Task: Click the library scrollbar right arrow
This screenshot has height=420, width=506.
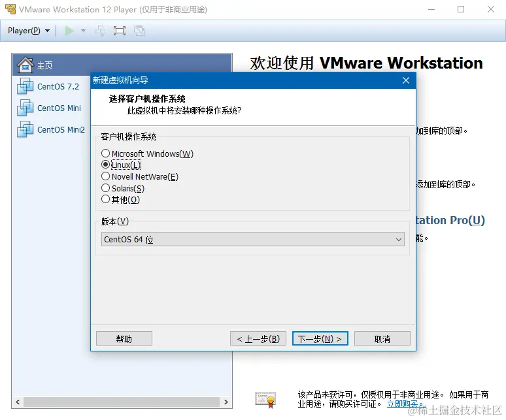Action: (226, 402)
